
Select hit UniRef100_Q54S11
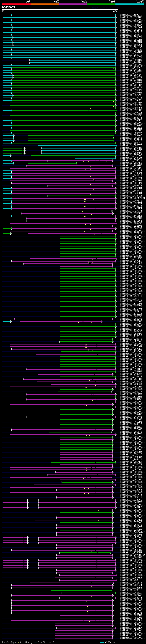(131, 160)
